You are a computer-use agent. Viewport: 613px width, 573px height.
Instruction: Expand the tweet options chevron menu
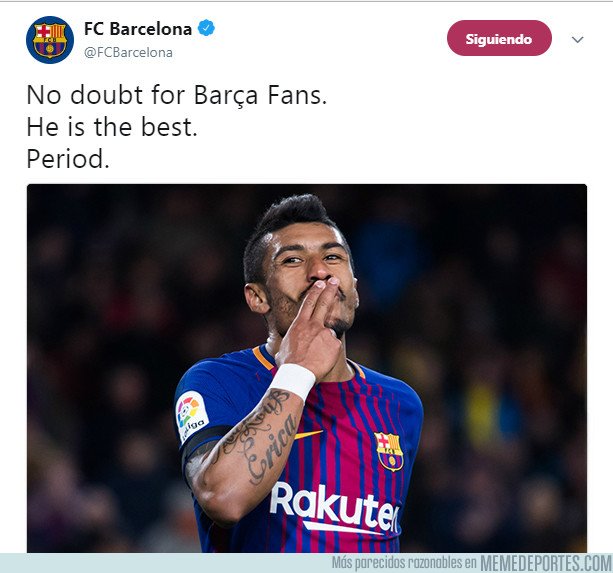[577, 39]
